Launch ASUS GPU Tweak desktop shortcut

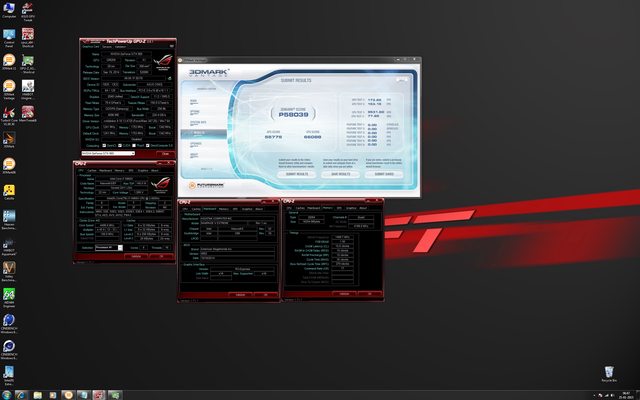coord(28,11)
